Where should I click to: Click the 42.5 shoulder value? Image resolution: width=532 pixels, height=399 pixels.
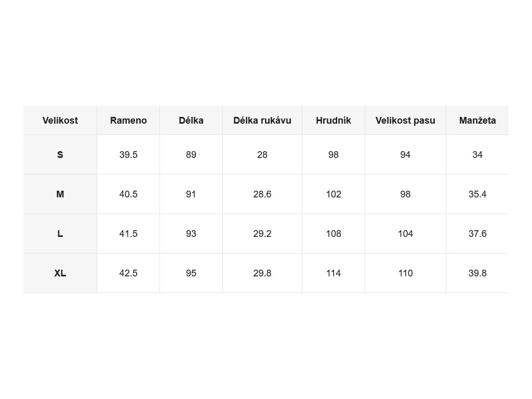pyautogui.click(x=128, y=273)
